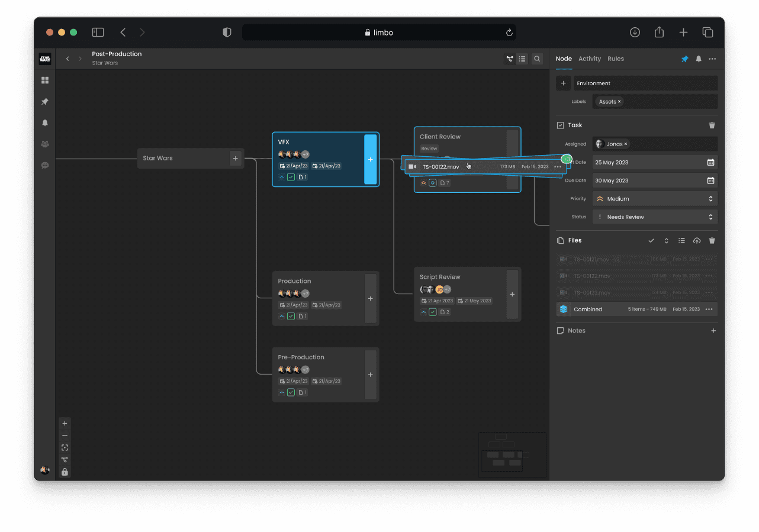The image size is (759, 532).
Task: Click the auto-layout nodes icon at bottom-left
Action: pyautogui.click(x=65, y=460)
